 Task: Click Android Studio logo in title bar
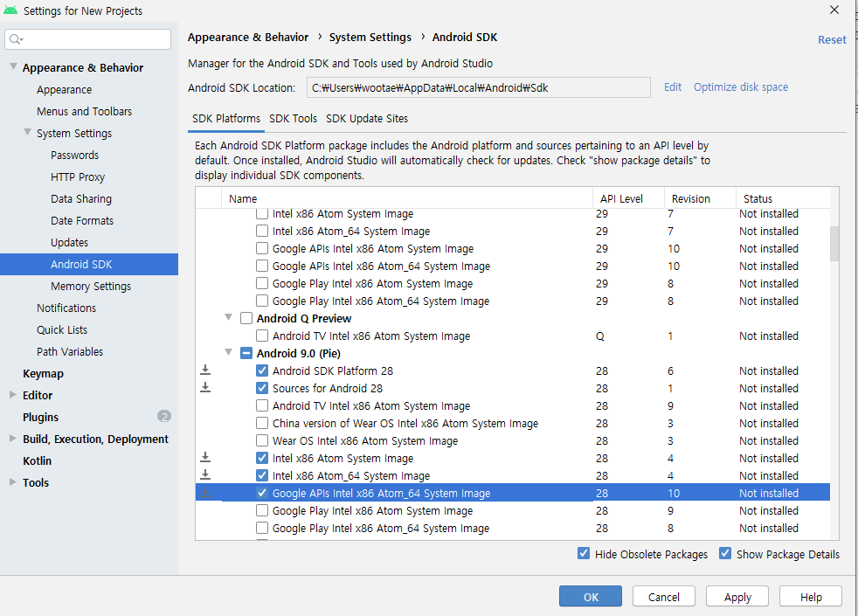[x=10, y=10]
